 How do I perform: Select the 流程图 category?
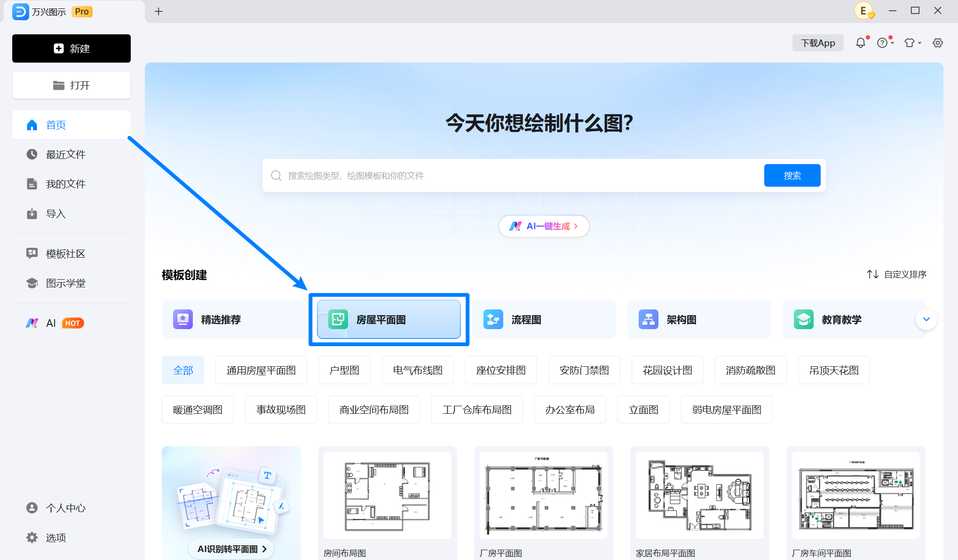pyautogui.click(x=544, y=319)
